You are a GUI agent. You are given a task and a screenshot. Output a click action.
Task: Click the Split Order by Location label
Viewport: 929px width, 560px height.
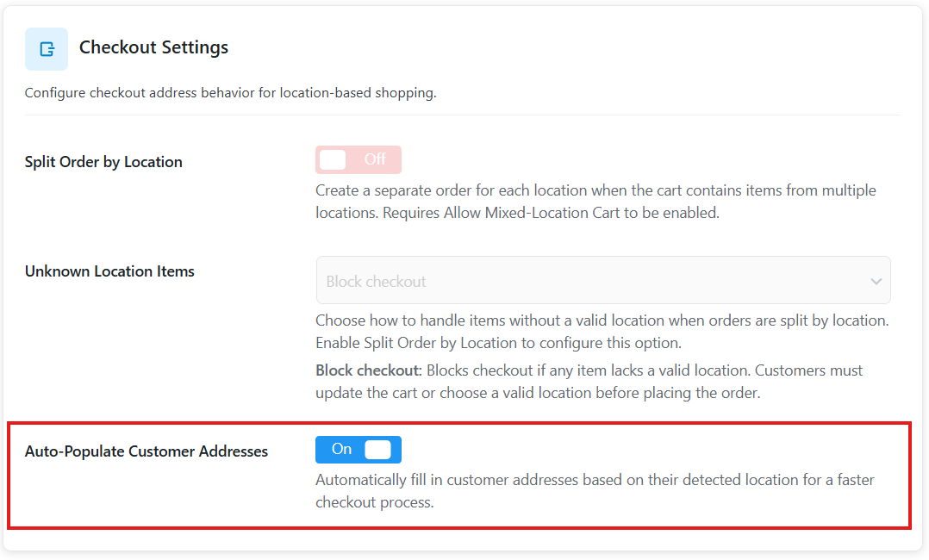tap(103, 162)
